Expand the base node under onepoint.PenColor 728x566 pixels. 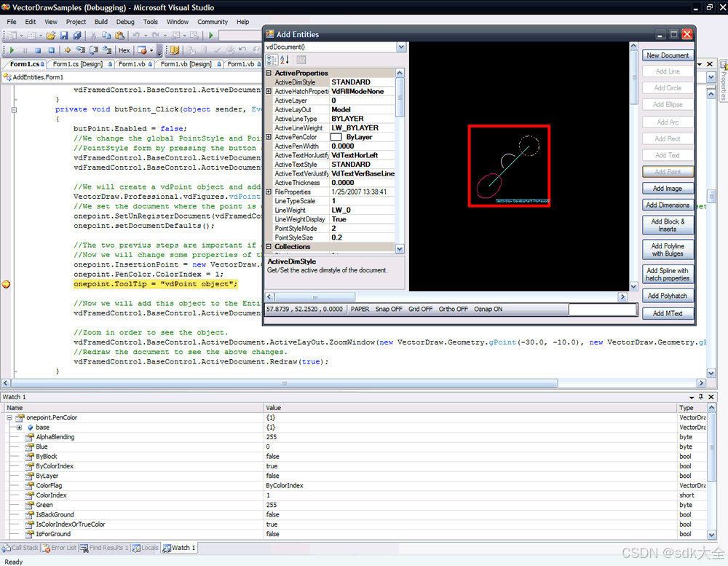[x=18, y=427]
